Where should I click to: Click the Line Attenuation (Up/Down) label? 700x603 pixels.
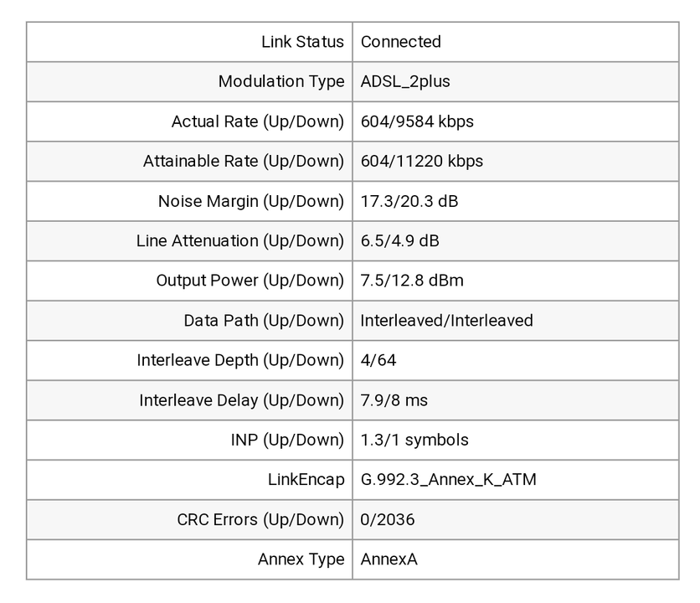click(240, 240)
